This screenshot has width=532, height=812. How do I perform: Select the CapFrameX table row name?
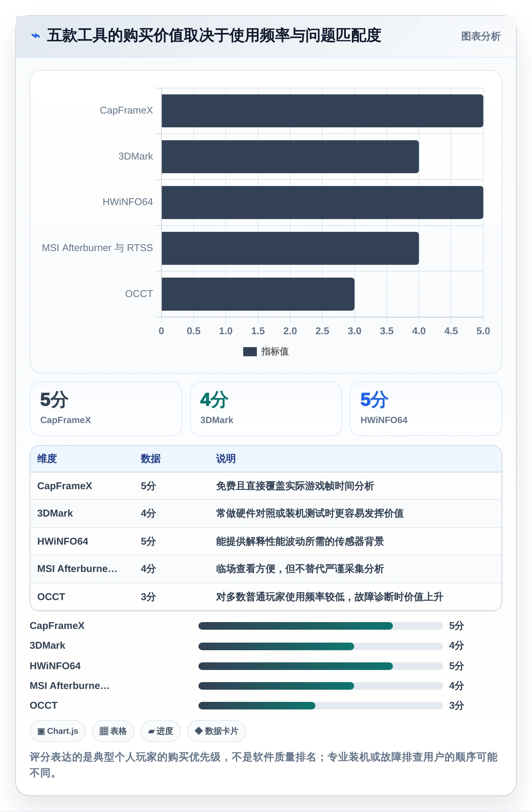coord(65,486)
